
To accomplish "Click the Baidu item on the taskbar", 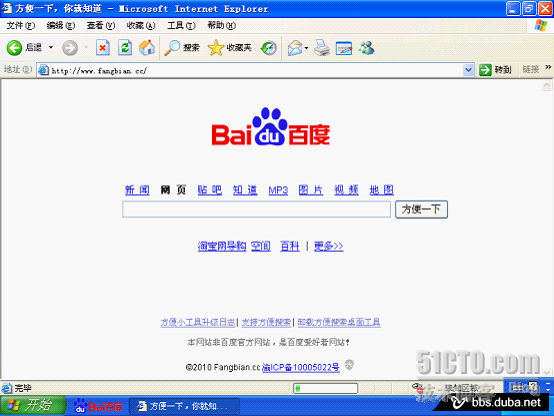I will [x=98, y=406].
